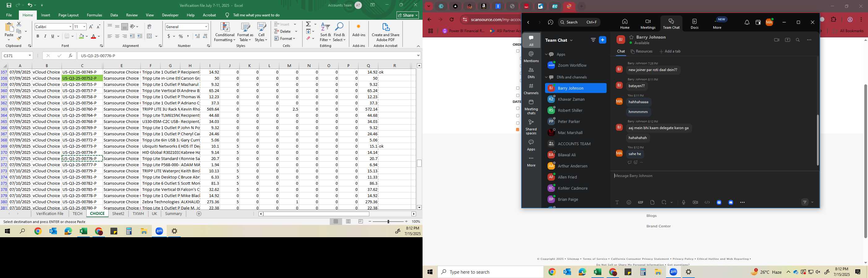The height and width of the screenshot is (278, 868).
Task: Collapse the Apps section in Zoom
Action: (546, 54)
